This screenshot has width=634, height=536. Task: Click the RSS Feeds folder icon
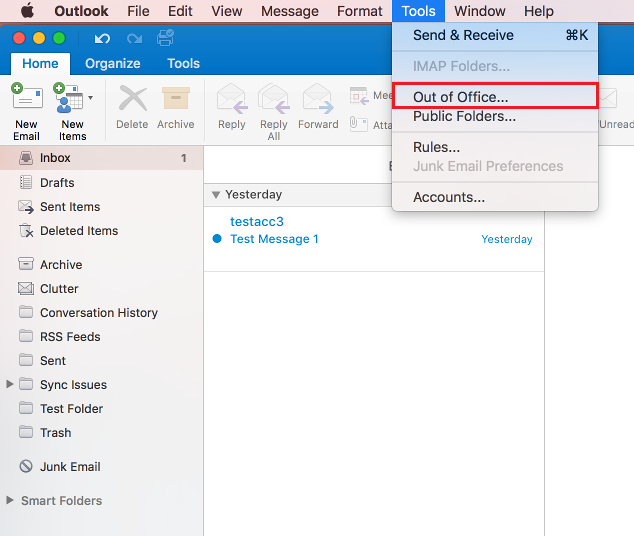coord(26,336)
